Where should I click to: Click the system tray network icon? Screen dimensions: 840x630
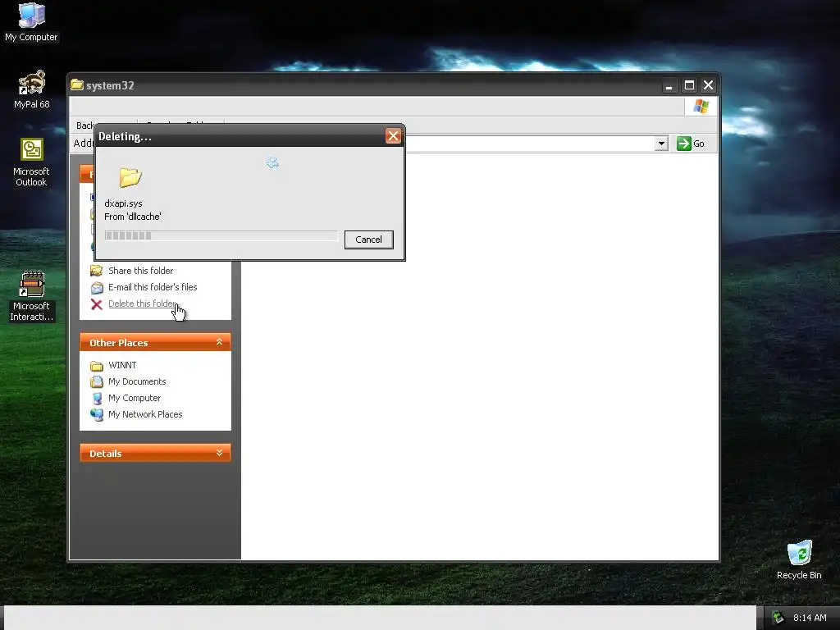pos(778,618)
